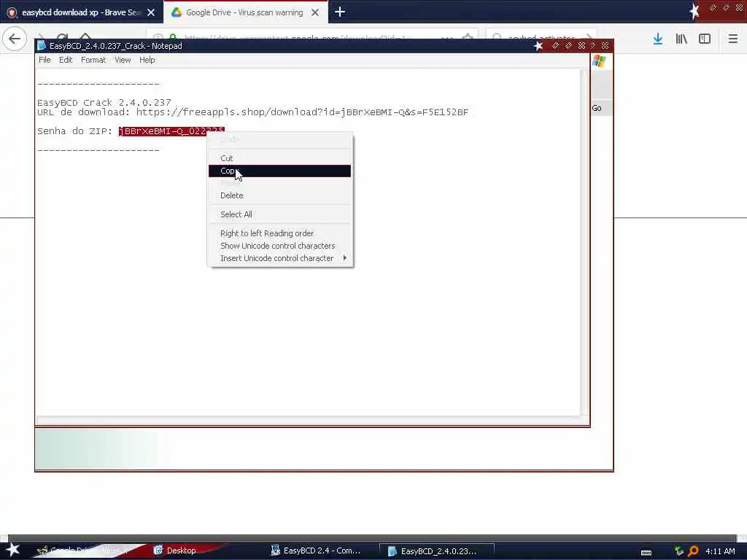Switch to EasyBCD_2.4.0.23 Notepad taskbar item
Screen dimensions: 747x560
(x=436, y=551)
